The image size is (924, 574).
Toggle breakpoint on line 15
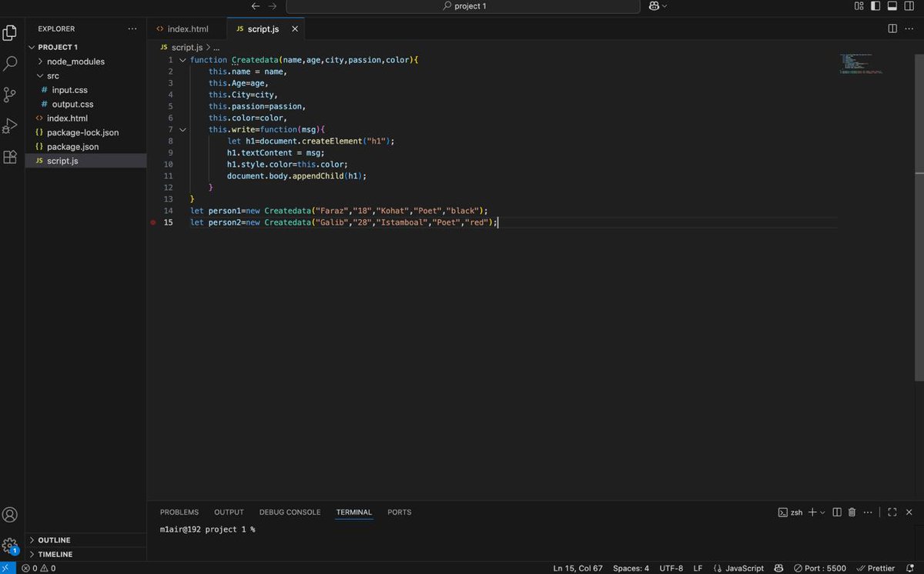(x=153, y=222)
